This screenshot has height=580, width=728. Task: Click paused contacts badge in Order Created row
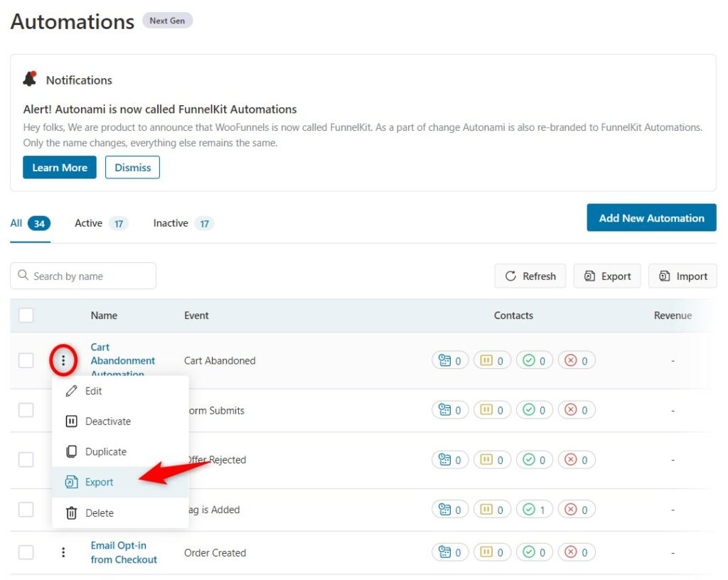tap(492, 552)
